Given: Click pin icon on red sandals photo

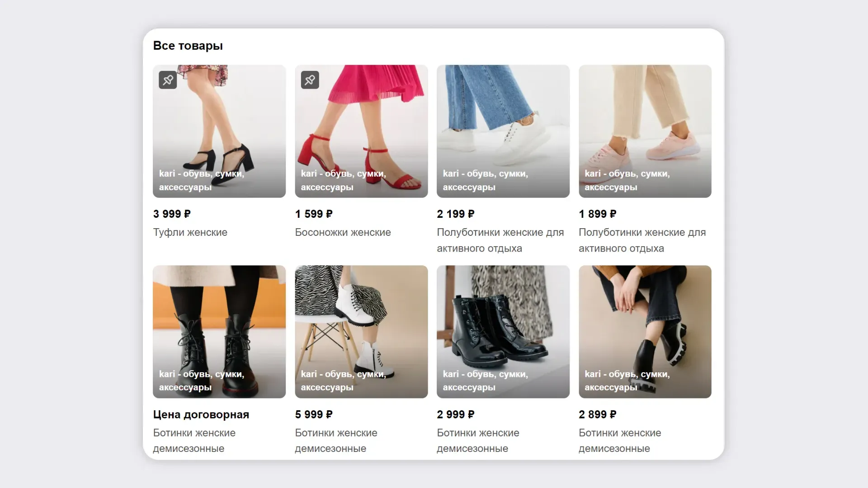Looking at the screenshot, I should (x=310, y=80).
